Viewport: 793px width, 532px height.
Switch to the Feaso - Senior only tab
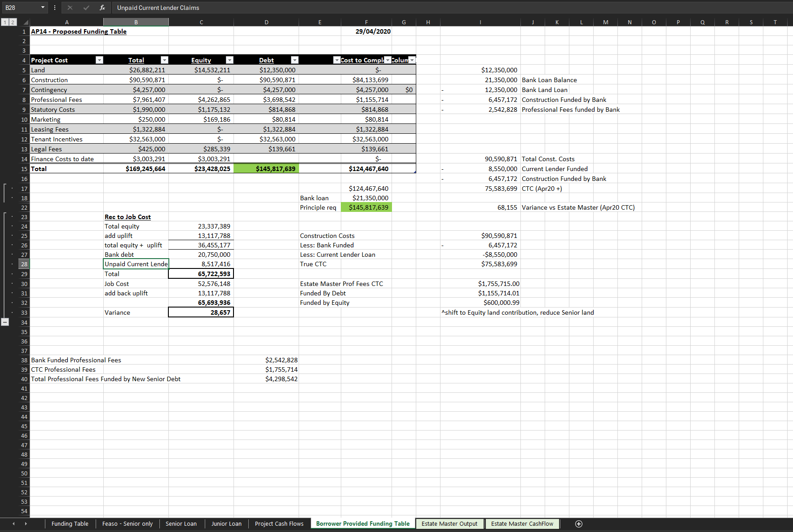click(128, 524)
